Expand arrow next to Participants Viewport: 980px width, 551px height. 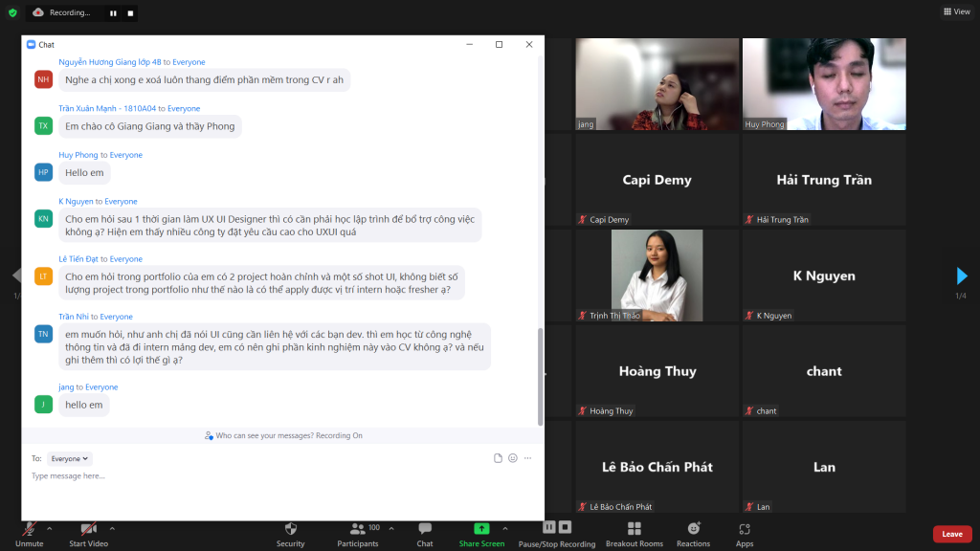click(391, 528)
